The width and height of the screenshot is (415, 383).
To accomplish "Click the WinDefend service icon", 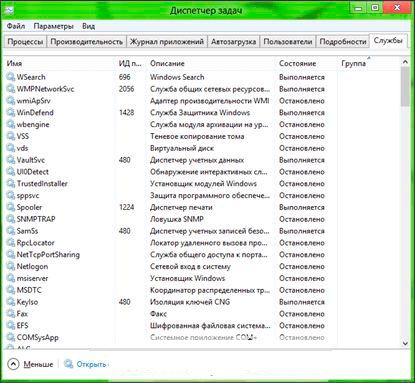I will (x=11, y=113).
